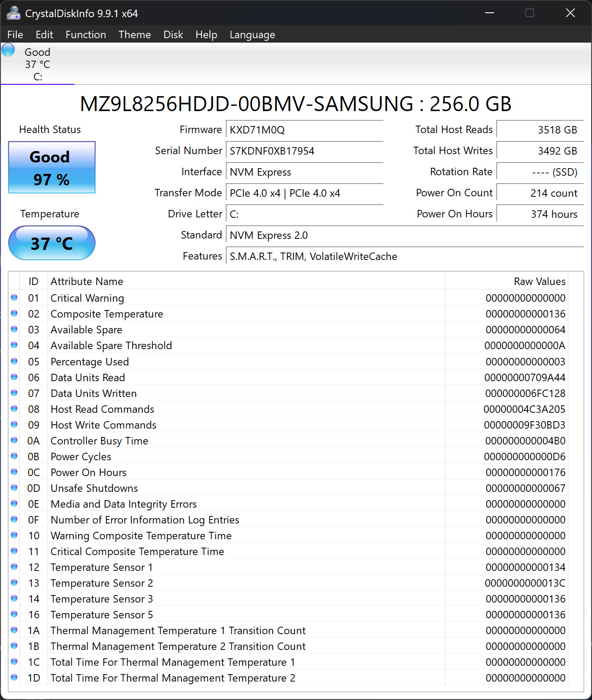Click the status orb for Host Read Commands

click(x=14, y=409)
